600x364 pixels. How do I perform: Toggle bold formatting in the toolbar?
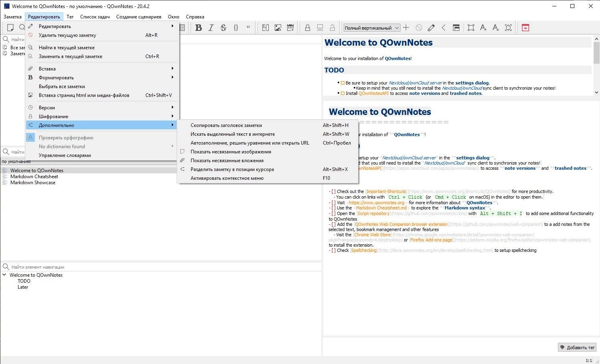pos(199,28)
